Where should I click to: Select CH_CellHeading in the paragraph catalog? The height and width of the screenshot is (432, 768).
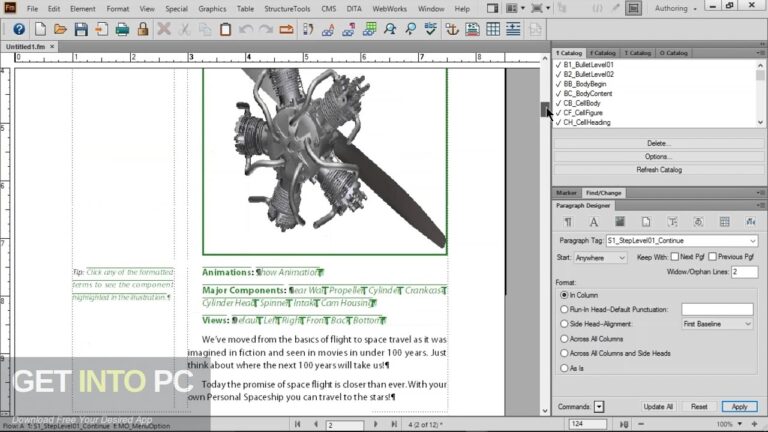pos(586,122)
